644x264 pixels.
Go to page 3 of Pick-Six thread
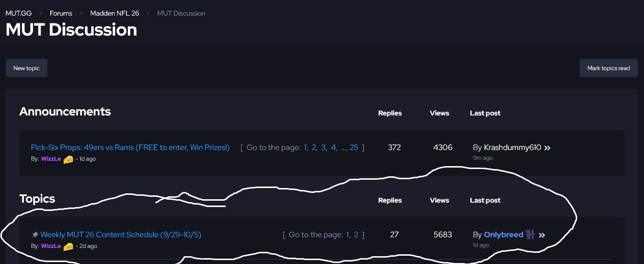click(x=323, y=148)
